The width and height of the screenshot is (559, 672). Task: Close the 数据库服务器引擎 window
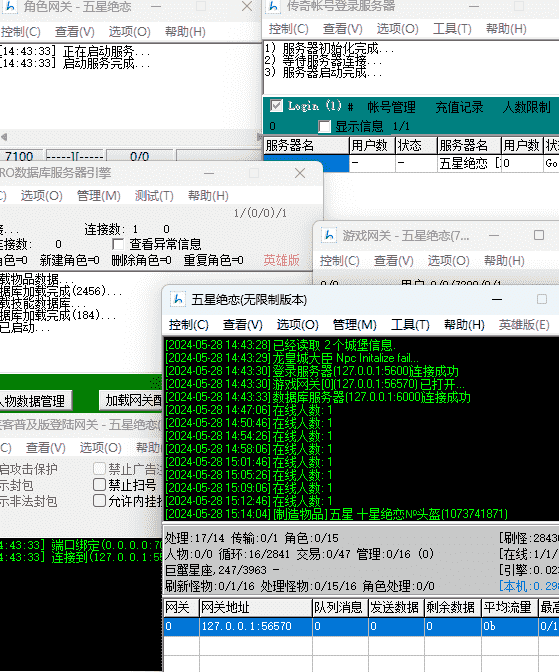(x=300, y=173)
